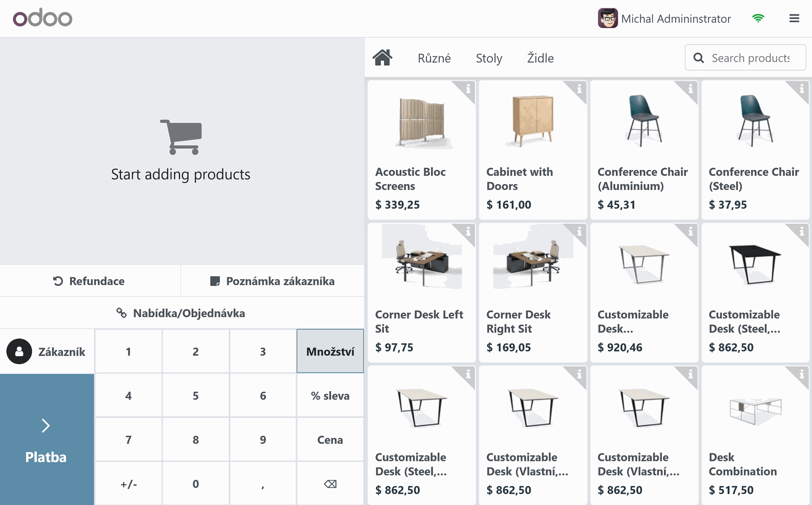Proceed to Platba payment
The image size is (812, 505).
pyautogui.click(x=47, y=439)
